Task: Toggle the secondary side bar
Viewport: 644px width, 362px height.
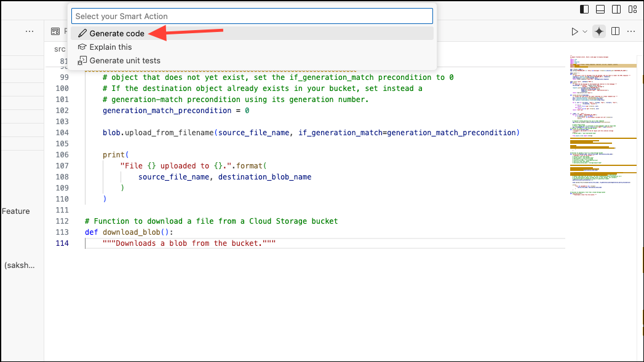Action: 616,9
